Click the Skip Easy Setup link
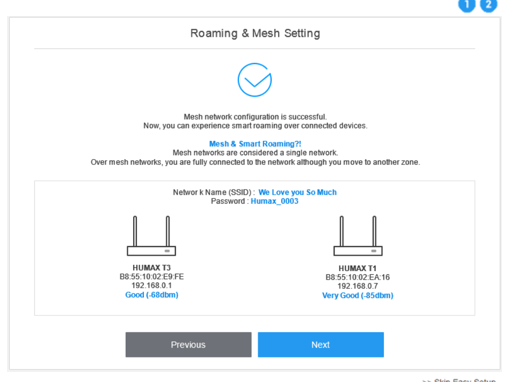Screen dimensions: 507x382 tap(459, 380)
